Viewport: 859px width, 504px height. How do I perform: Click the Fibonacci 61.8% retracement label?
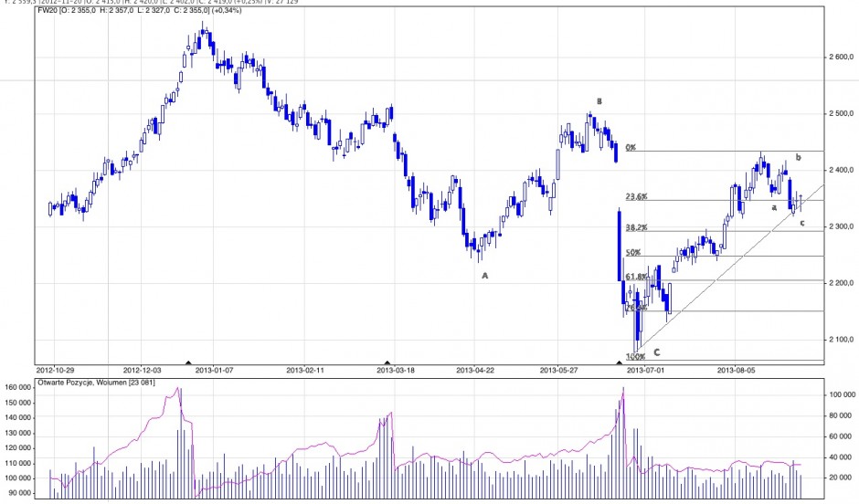[x=635, y=276]
